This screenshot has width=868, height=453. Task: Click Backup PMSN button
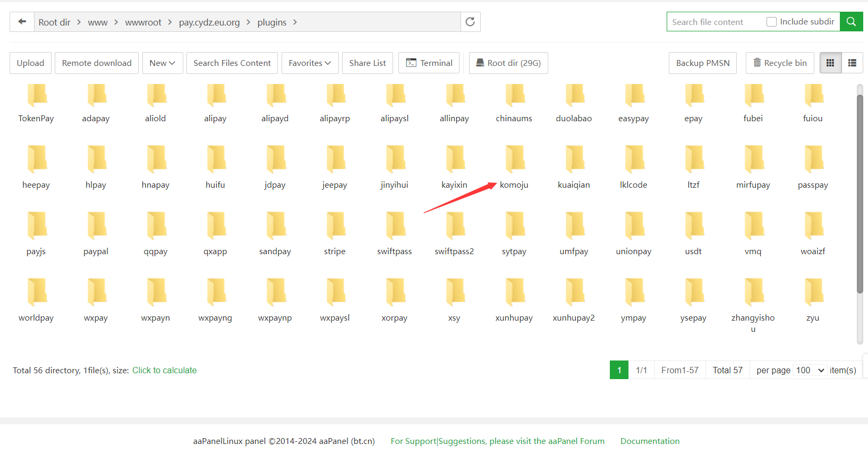[703, 63]
